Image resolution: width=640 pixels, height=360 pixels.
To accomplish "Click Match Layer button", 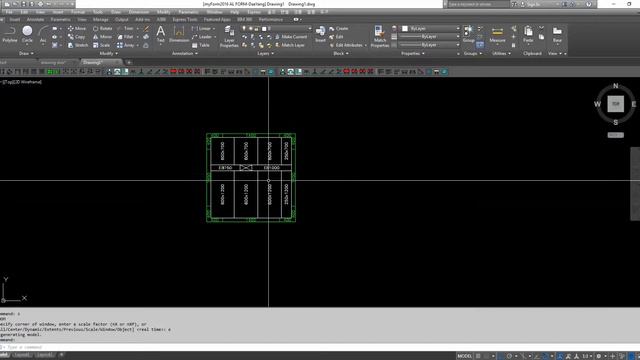I will [x=290, y=45].
